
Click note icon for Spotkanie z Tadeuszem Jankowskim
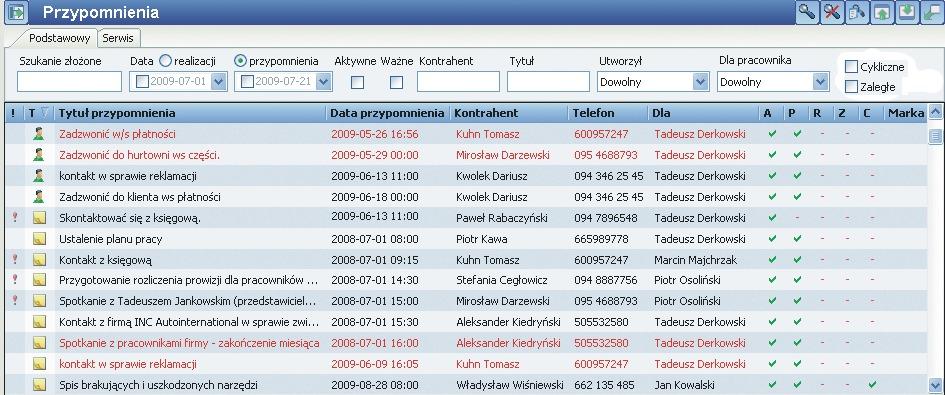[39, 300]
